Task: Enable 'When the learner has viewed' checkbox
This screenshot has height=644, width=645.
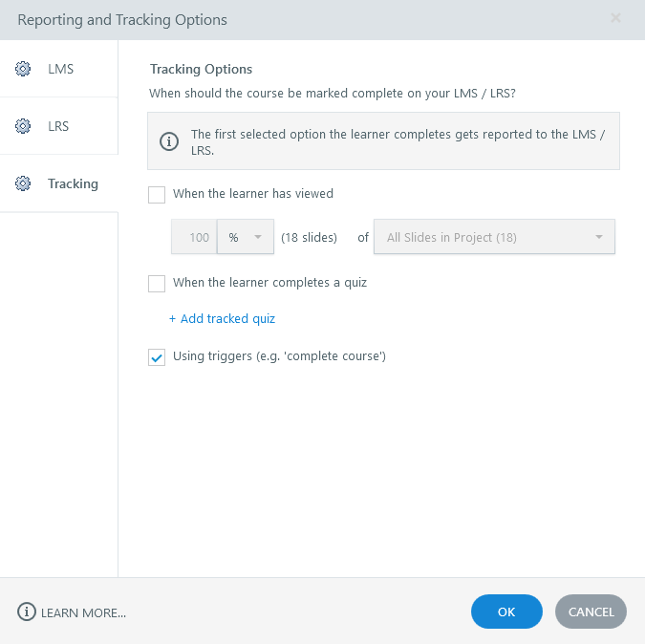Action: coord(158,194)
